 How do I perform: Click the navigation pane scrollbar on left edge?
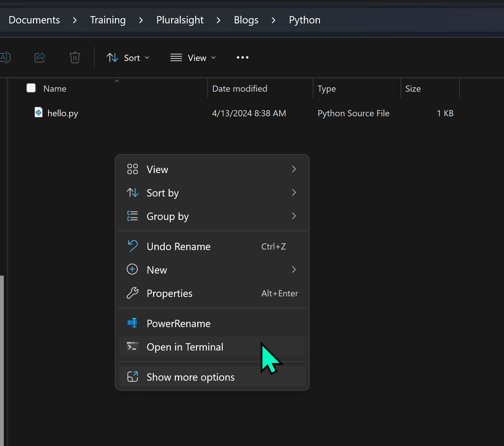(x=2, y=360)
